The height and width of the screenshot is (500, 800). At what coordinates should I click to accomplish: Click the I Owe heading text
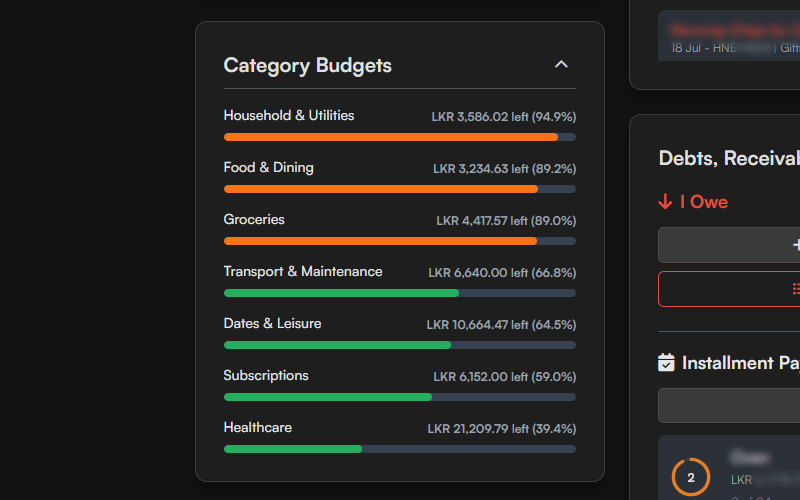tap(704, 202)
